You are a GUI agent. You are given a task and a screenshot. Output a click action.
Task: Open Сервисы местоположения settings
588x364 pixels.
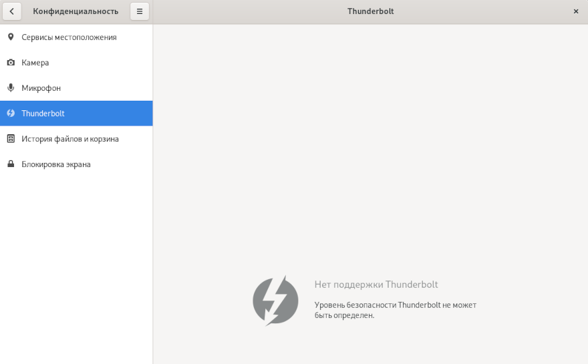(x=69, y=37)
